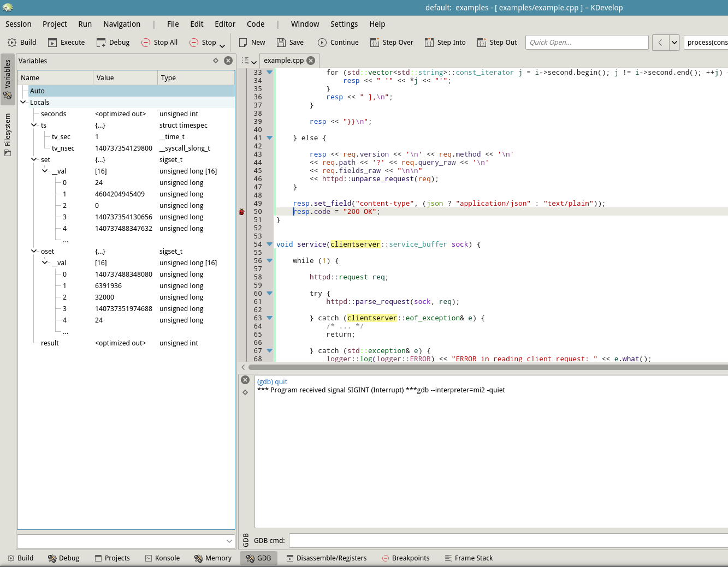Open the navigation history dropdown arrow
Viewport: 728px width, 567px height.
coord(674,43)
